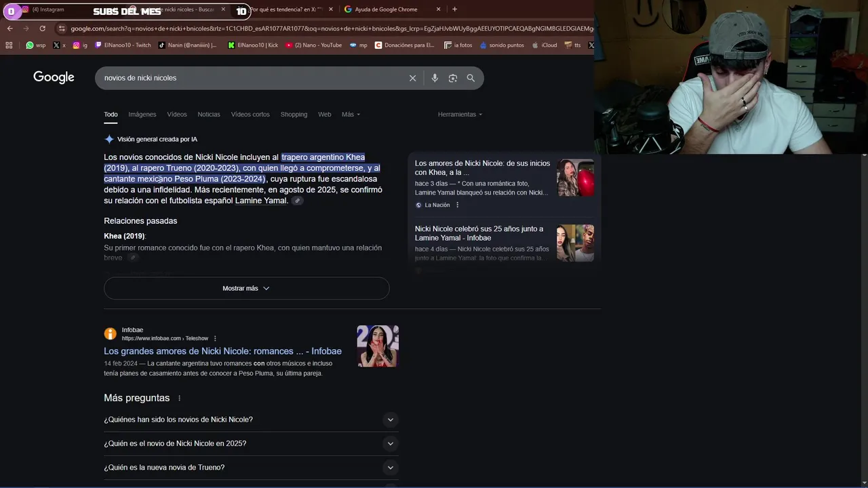Open options menu for Infobae result

pos(215,338)
